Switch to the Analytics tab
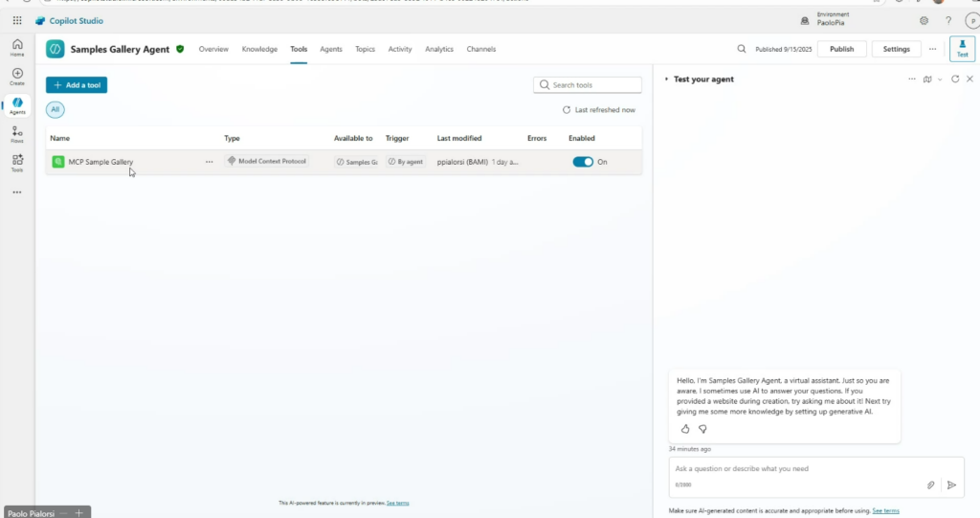 pyautogui.click(x=438, y=49)
